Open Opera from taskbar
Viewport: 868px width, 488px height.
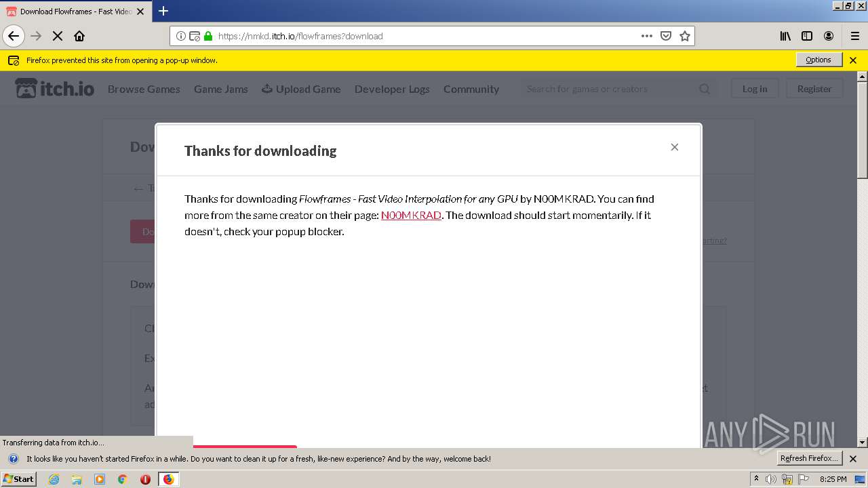[145, 479]
